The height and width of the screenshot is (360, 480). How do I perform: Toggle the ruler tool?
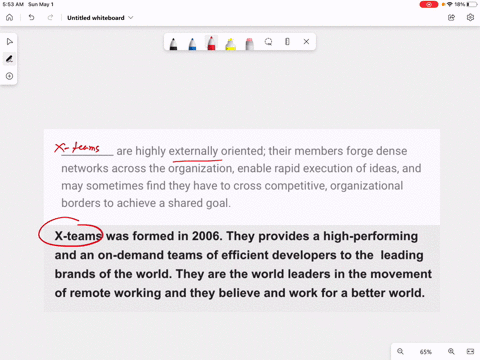coord(287,42)
